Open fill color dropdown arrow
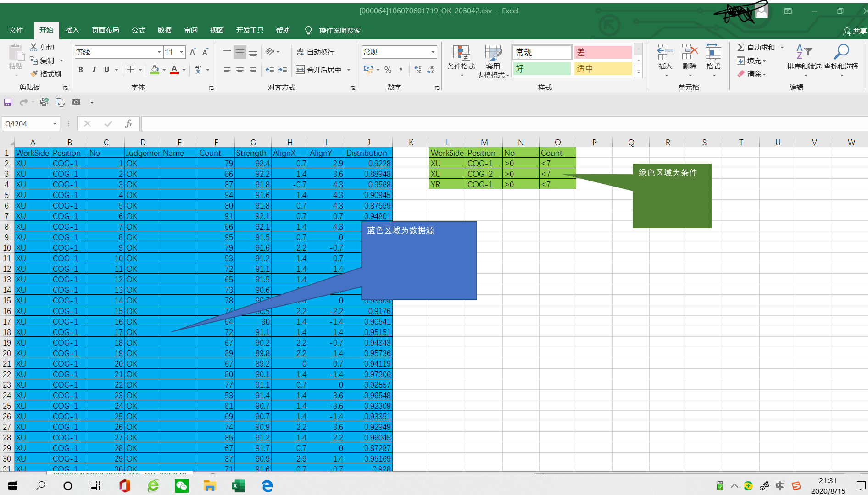868x495 pixels. pos(164,70)
